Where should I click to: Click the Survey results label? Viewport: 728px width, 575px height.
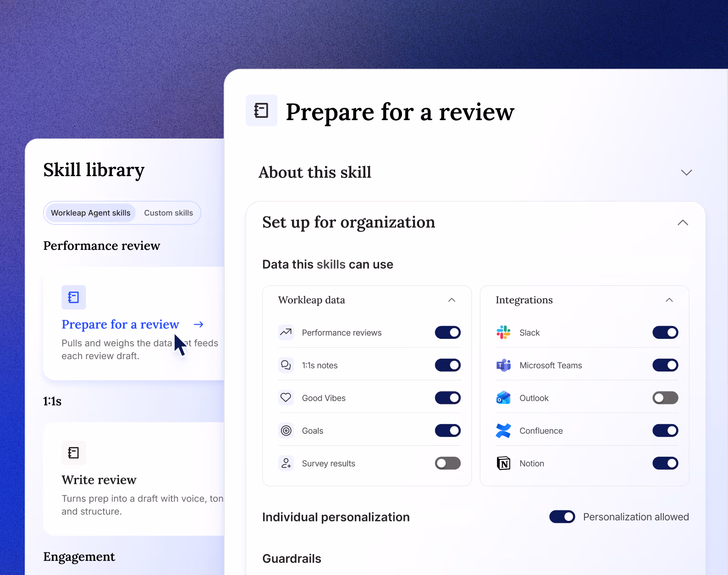tap(329, 464)
